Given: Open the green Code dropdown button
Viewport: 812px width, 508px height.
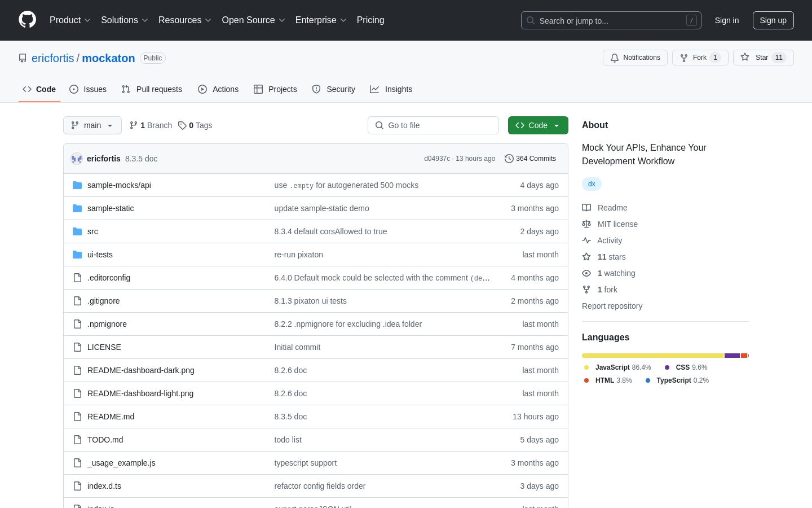Looking at the screenshot, I should (538, 125).
